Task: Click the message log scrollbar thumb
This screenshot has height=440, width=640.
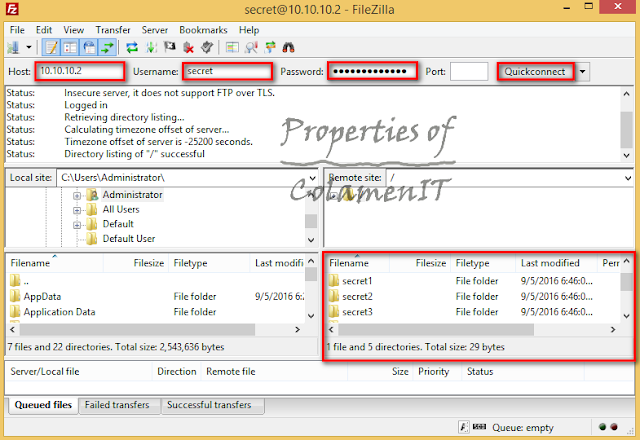Action: (x=627, y=130)
